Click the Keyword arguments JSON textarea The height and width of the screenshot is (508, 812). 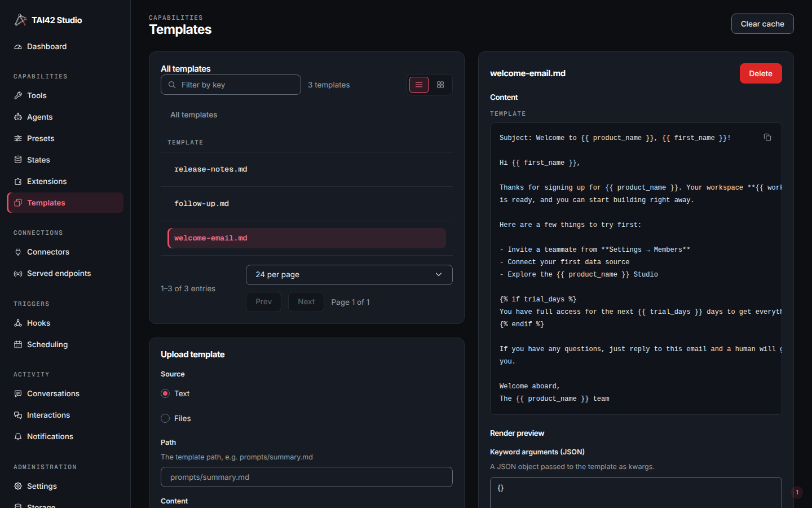(636, 492)
